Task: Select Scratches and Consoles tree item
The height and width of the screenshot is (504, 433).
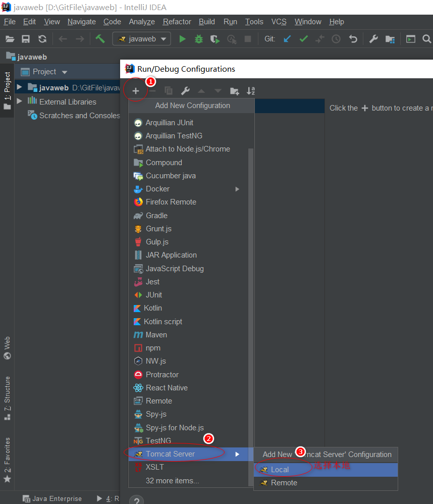Action: [x=74, y=115]
